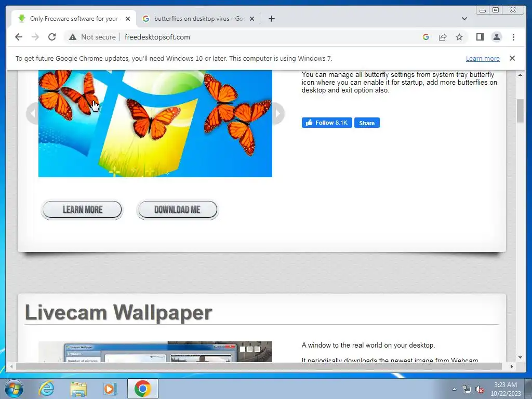View the Not secure site warning
532x399 pixels.
click(92, 37)
